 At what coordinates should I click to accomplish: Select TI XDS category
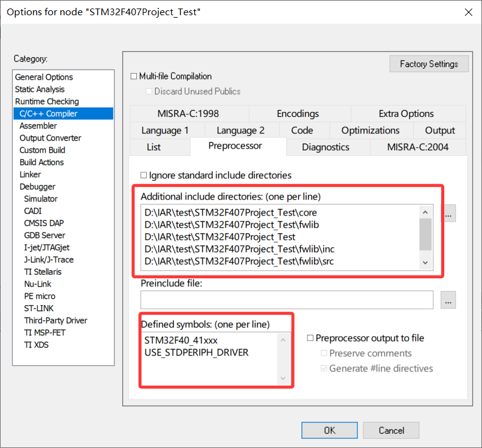[37, 345]
